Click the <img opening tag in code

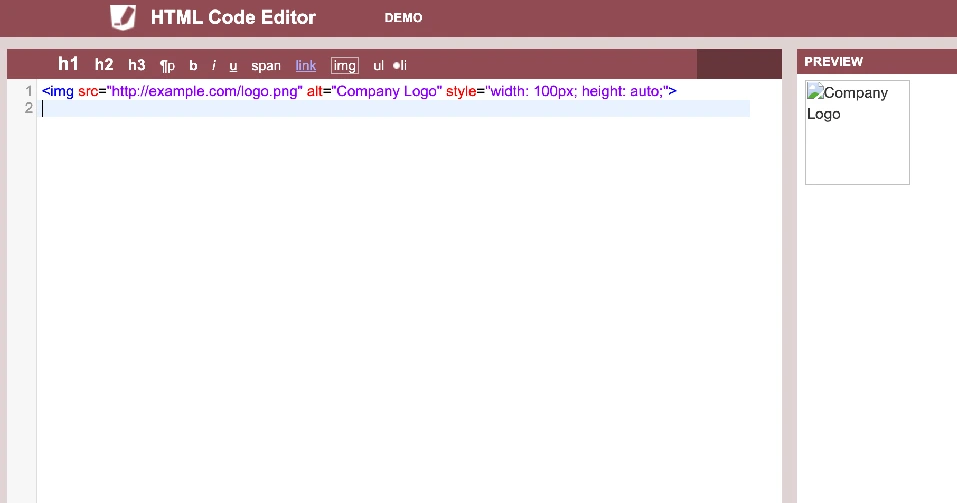pyautogui.click(x=57, y=91)
